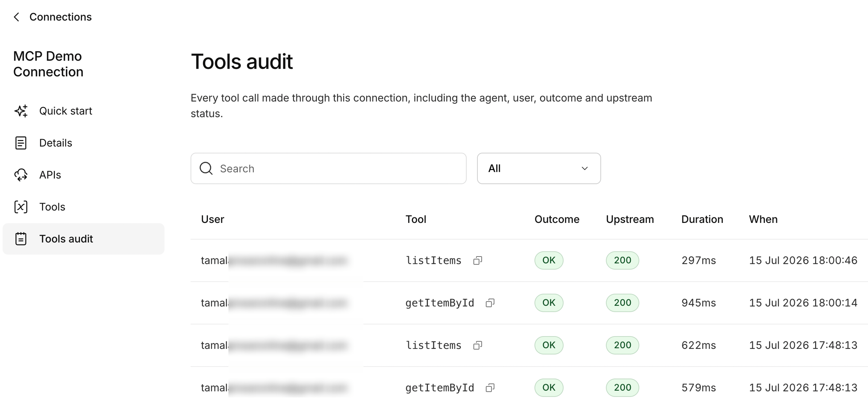The height and width of the screenshot is (406, 868).
Task: Select the 579ms duration value
Action: coord(699,388)
